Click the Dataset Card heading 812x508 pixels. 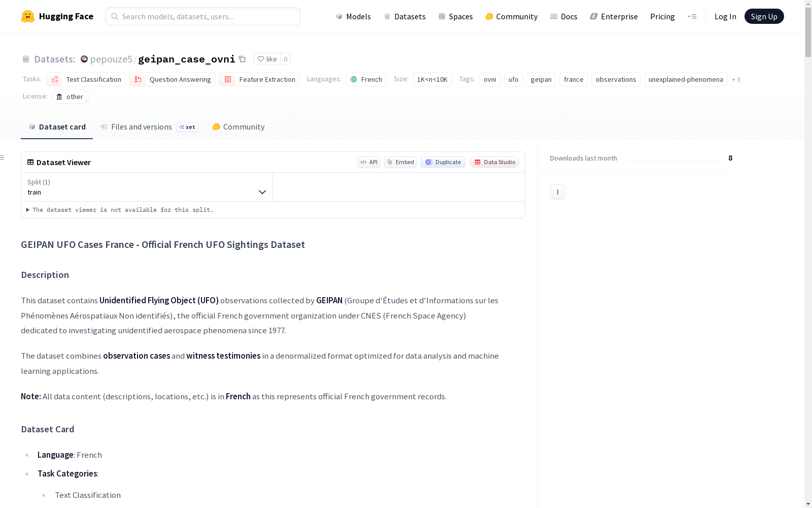[48, 429]
